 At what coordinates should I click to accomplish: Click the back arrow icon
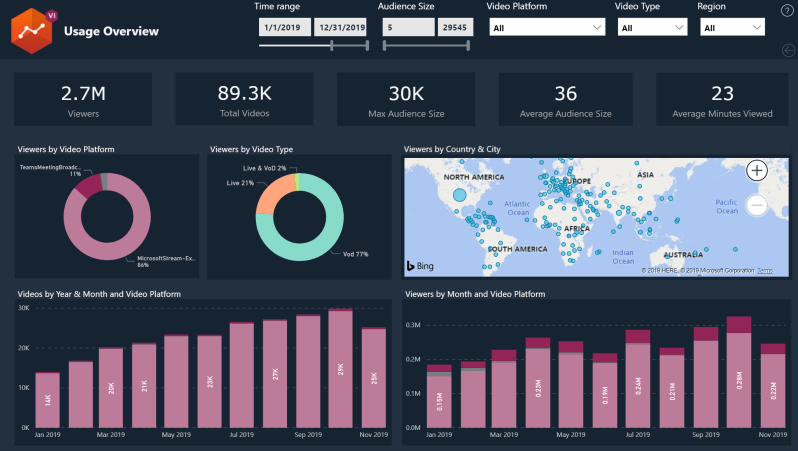tap(787, 50)
